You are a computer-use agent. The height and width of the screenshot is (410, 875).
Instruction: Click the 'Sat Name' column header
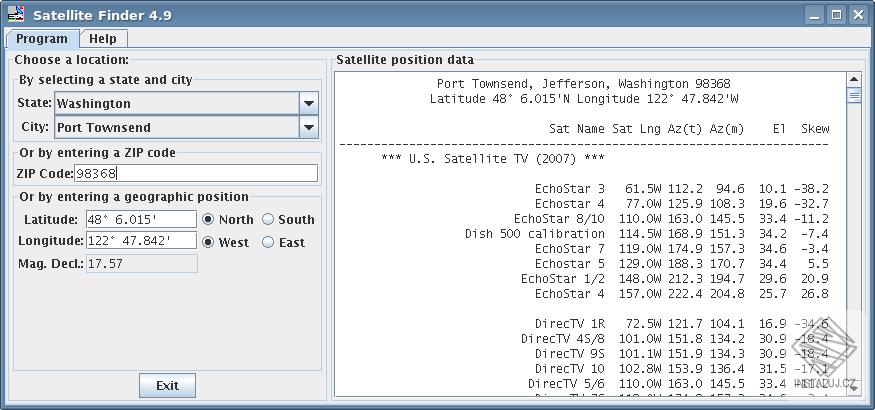click(x=576, y=129)
